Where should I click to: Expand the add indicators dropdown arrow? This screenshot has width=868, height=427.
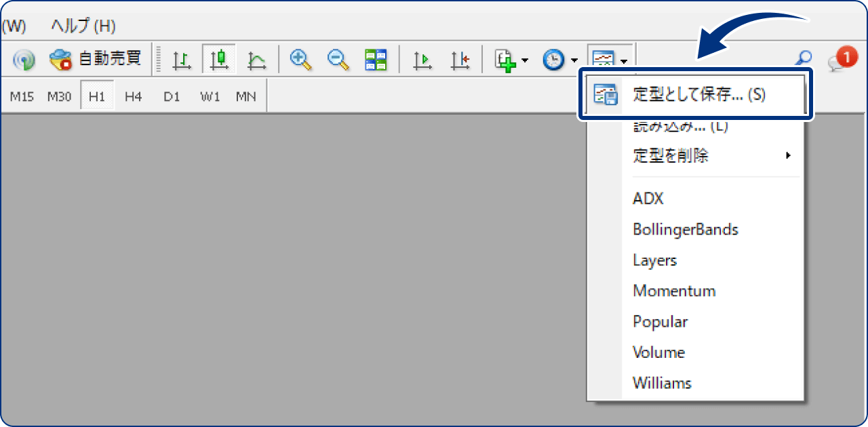[x=525, y=61]
